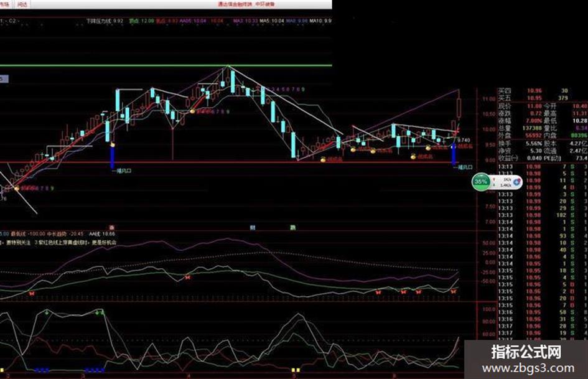This screenshot has width=588, height=379.
Task: Click the blue plus icon on the floating speed widget
Action: (516, 182)
